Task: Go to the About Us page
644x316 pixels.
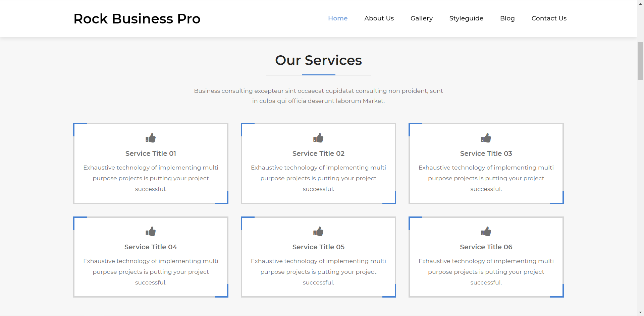Action: [x=379, y=18]
